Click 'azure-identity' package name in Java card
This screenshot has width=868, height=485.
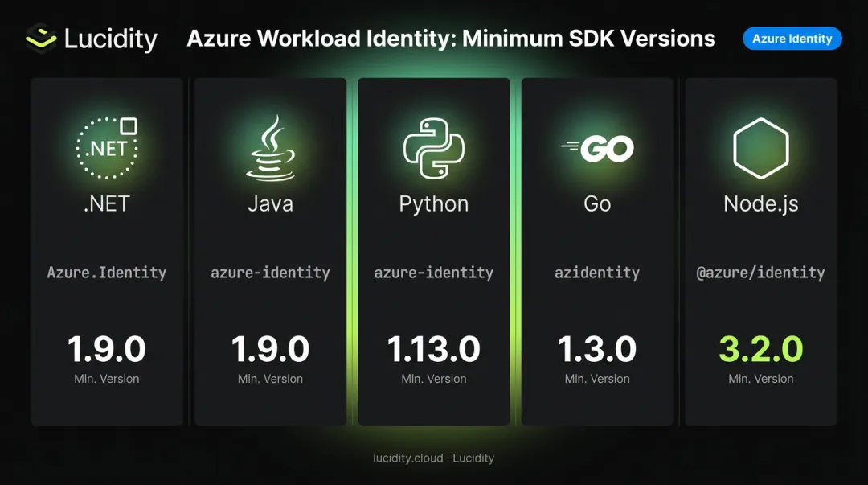click(270, 273)
